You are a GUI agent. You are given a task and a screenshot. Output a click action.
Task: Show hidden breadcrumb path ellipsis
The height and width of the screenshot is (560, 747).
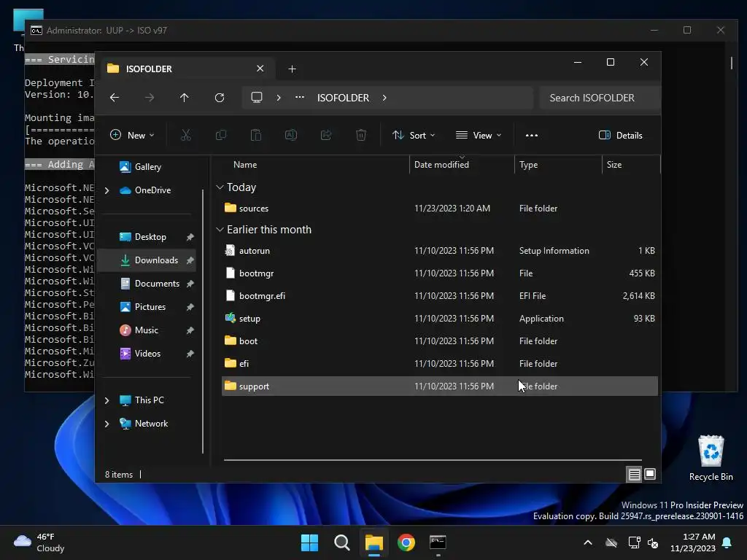[299, 98]
